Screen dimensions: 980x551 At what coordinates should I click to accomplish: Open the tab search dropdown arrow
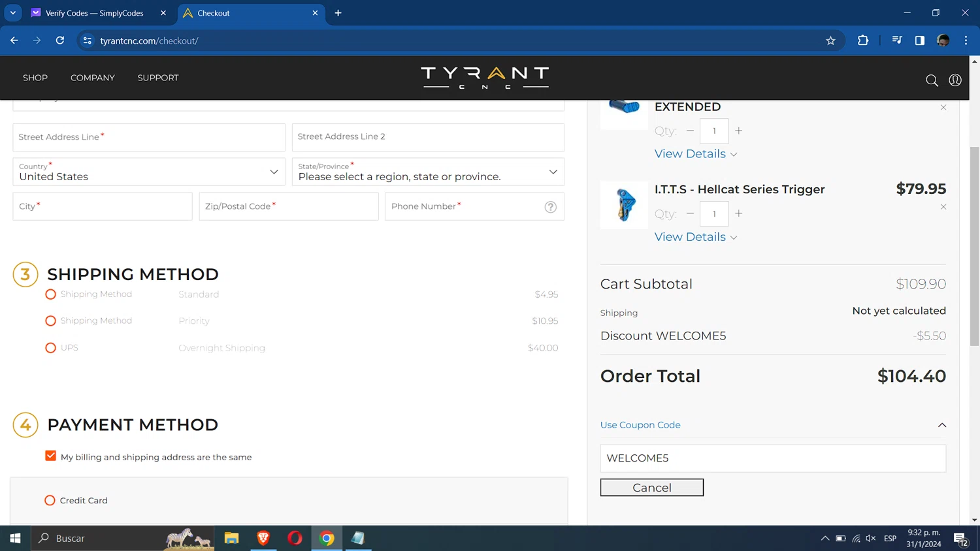click(12, 13)
